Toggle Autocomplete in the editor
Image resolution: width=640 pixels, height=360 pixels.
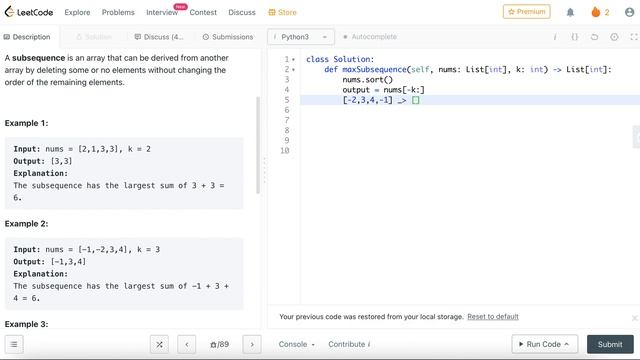tap(370, 37)
